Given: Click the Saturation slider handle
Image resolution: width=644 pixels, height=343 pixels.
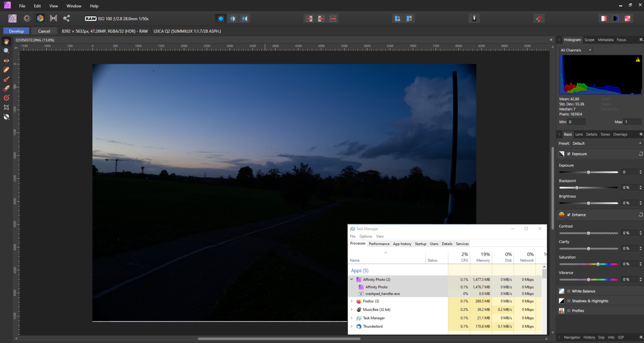Looking at the screenshot, I should click(598, 264).
